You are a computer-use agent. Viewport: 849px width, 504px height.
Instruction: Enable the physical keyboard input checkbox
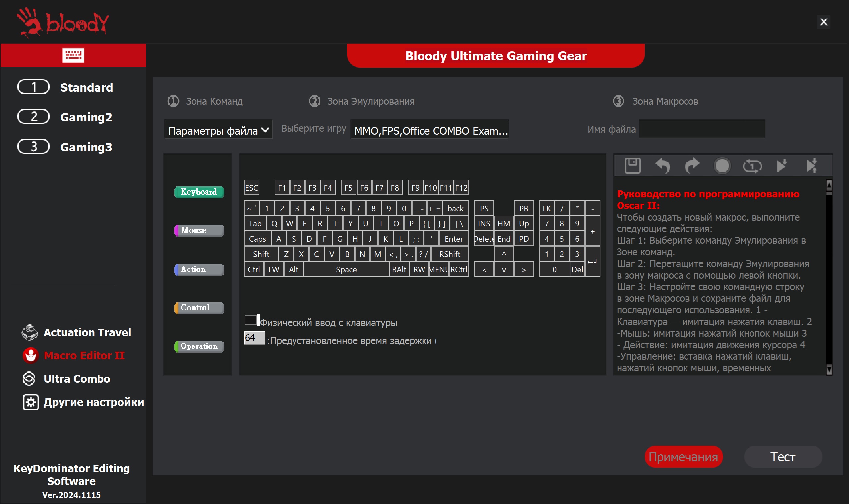click(x=251, y=320)
